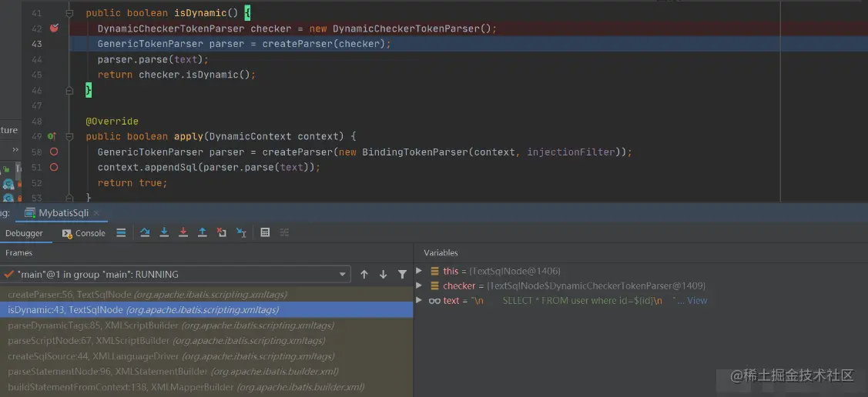This screenshot has width=868, height=397.
Task: Expand the 'this' variable node
Action: coord(419,270)
